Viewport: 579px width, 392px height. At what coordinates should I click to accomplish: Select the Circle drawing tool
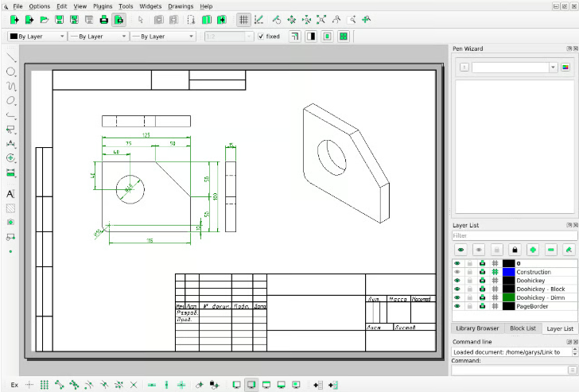pos(11,72)
